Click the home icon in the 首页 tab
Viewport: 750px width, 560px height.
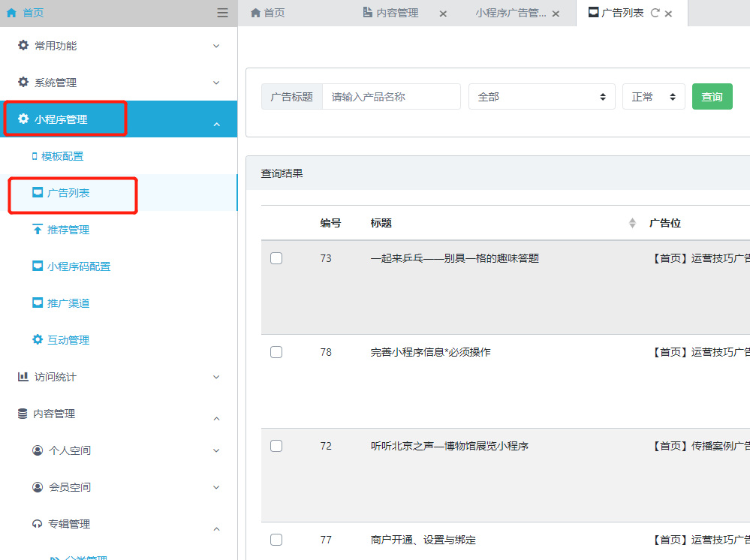click(256, 13)
